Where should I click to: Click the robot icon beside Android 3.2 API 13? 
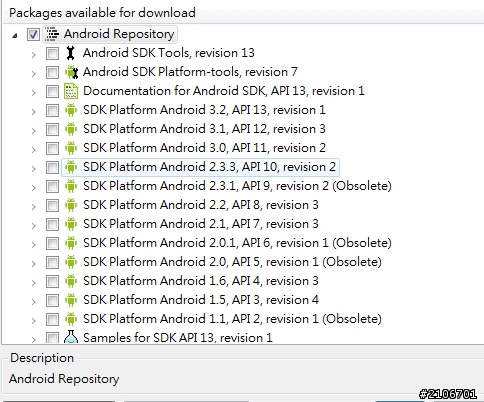point(71,110)
